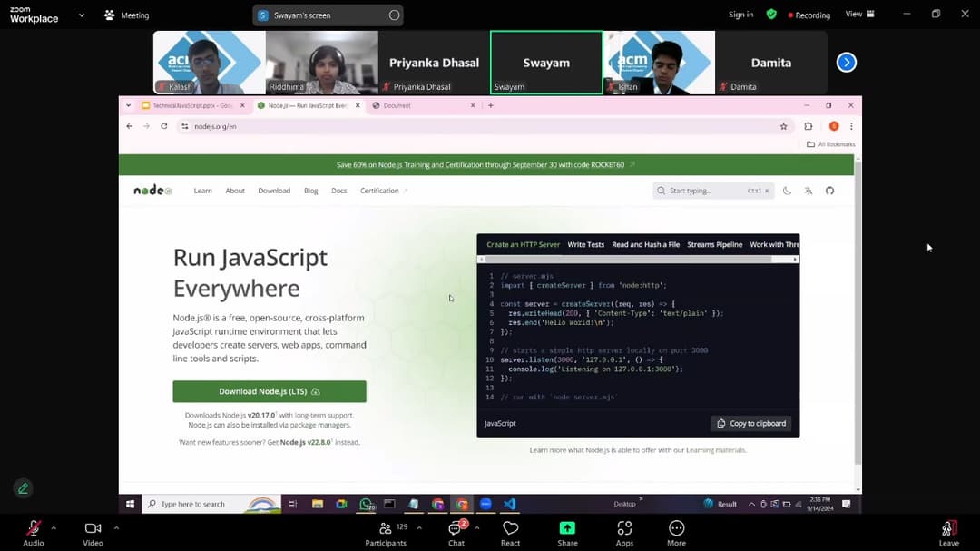Switch to the TechnicalJavaScript.pptx browser tab
The width and height of the screenshot is (980, 551).
192,105
